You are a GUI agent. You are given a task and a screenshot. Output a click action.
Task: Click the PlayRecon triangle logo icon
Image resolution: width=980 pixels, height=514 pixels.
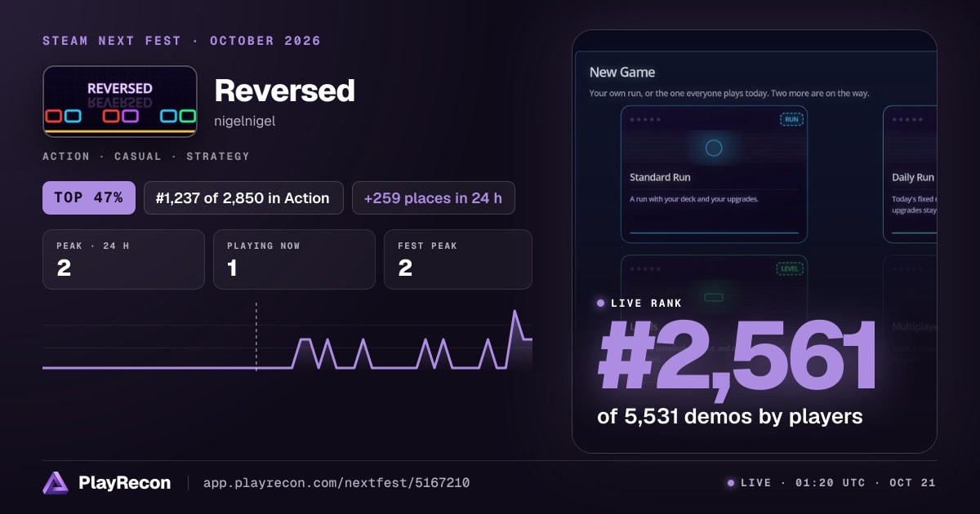click(56, 483)
